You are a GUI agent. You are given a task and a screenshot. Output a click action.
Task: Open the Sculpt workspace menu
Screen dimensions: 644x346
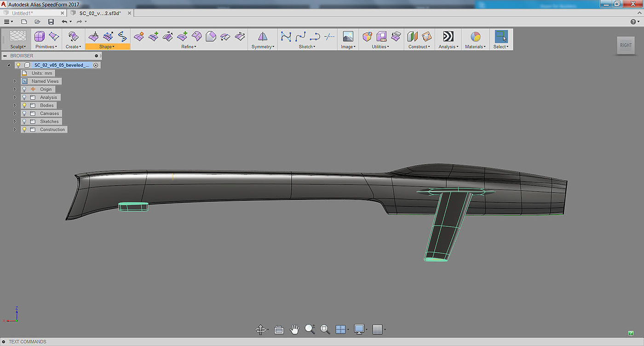click(x=18, y=47)
